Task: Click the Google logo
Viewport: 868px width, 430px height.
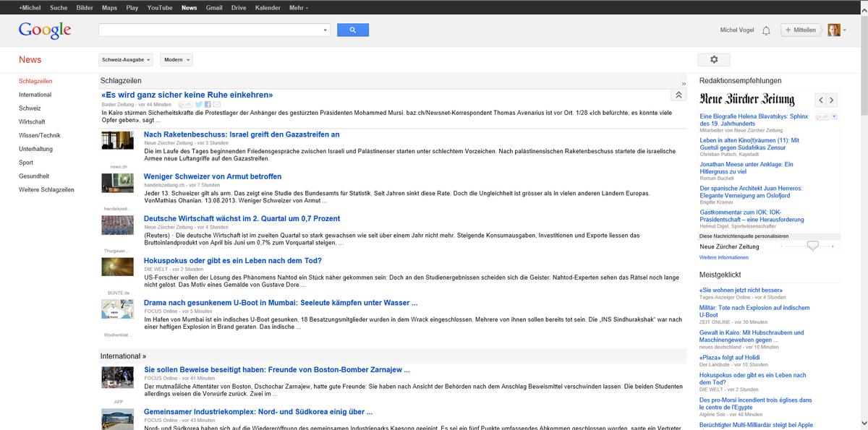Action: coord(45,30)
